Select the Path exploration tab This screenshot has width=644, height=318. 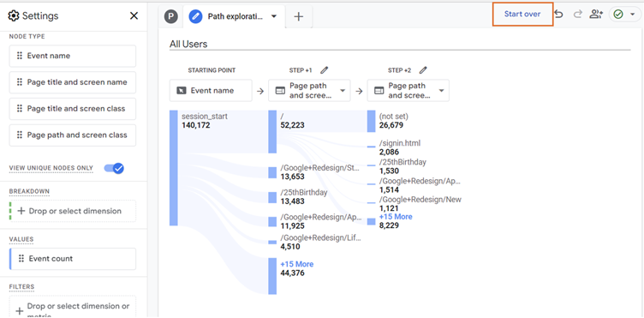click(x=234, y=16)
